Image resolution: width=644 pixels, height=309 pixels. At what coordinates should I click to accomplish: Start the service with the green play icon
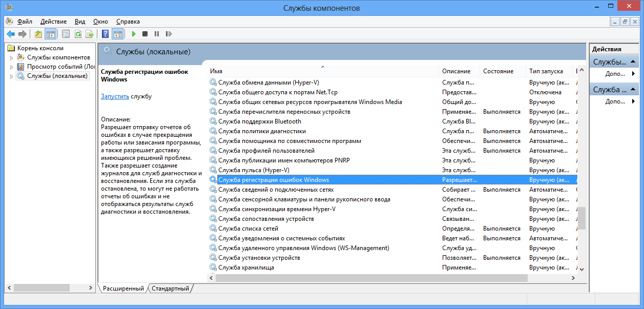pyautogui.click(x=133, y=34)
